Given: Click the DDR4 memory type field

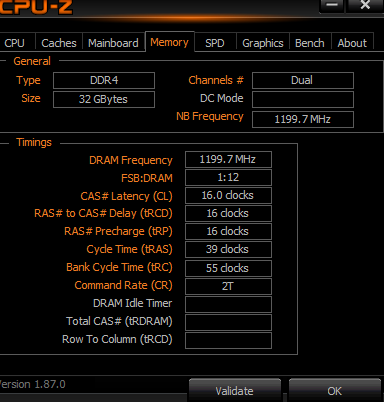Looking at the screenshot, I should coord(104,80).
